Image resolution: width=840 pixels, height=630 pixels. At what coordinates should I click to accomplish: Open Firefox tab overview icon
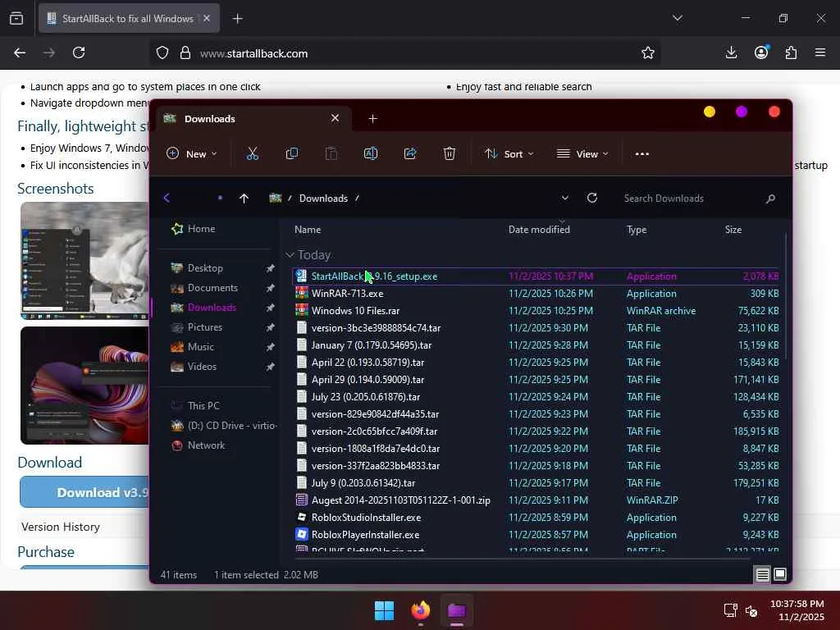[x=16, y=18]
